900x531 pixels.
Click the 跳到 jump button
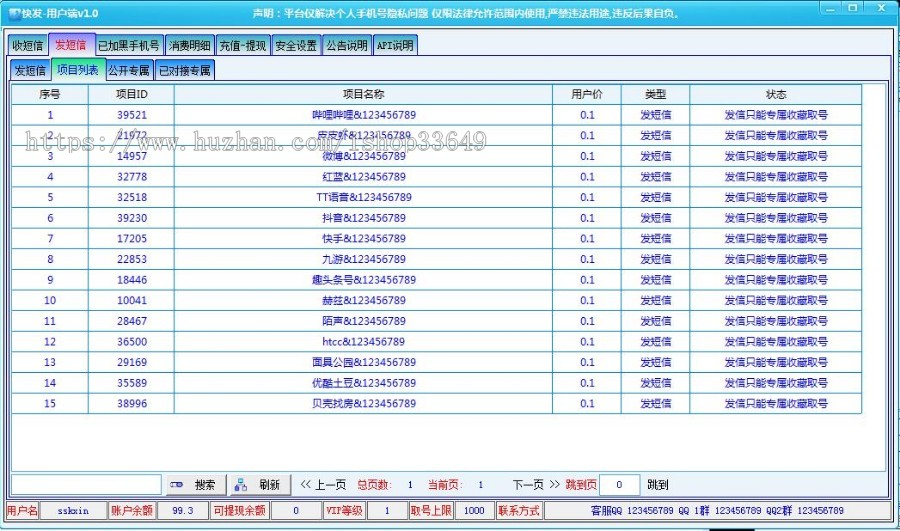pos(657,485)
